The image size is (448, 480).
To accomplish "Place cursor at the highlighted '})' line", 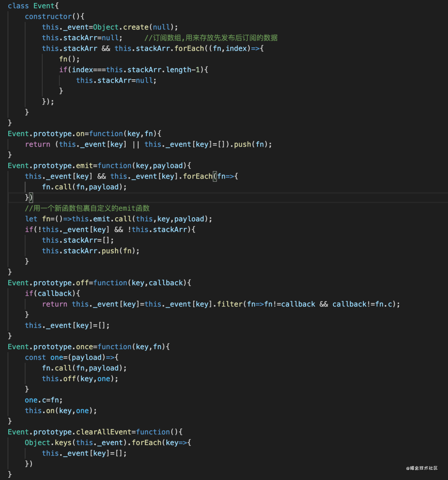I will [x=29, y=198].
